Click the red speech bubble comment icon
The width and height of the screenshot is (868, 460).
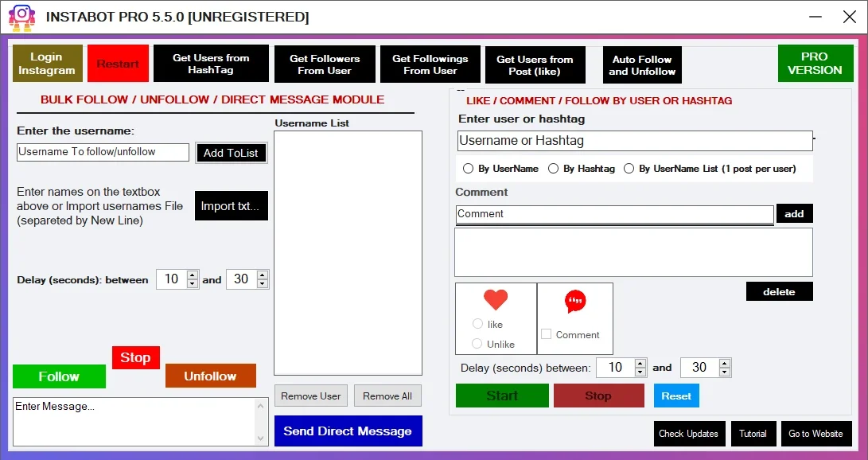[575, 302]
